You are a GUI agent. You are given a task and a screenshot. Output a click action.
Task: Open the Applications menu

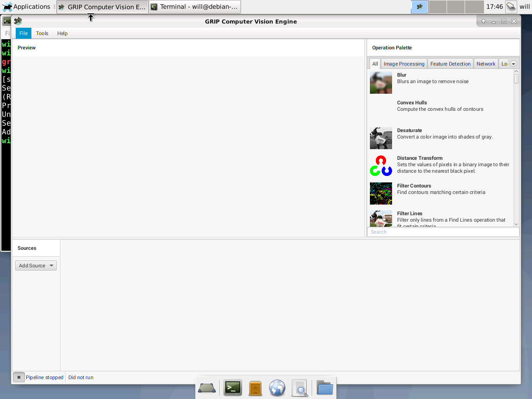click(x=26, y=6)
